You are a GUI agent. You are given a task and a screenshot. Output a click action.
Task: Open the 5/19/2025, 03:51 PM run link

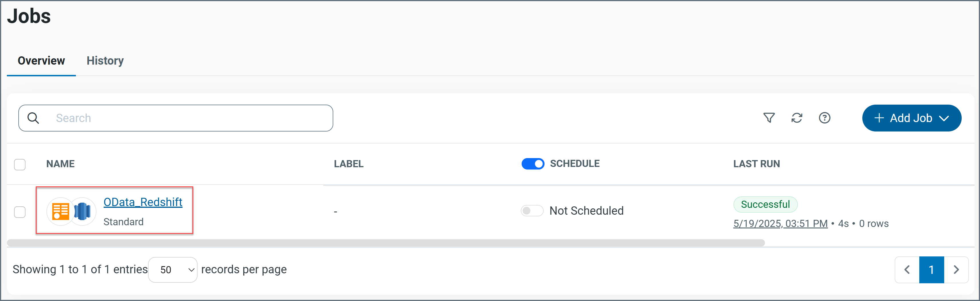780,224
